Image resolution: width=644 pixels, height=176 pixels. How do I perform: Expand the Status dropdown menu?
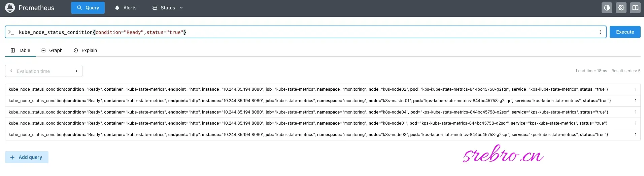click(x=168, y=8)
